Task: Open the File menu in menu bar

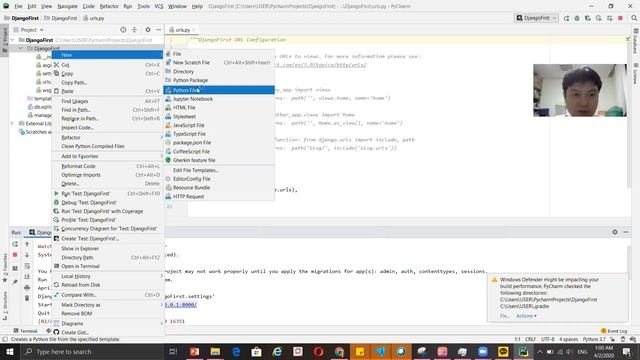Action: pyautogui.click(x=18, y=6)
